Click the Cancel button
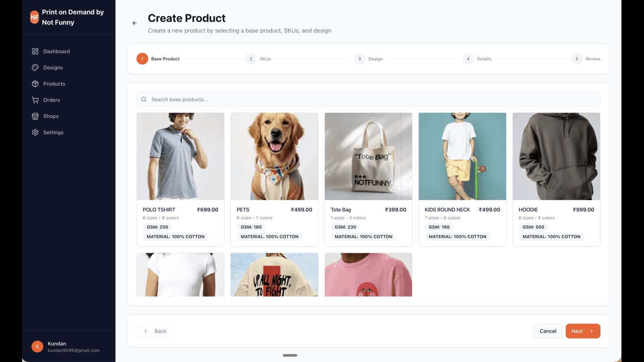 (548, 331)
